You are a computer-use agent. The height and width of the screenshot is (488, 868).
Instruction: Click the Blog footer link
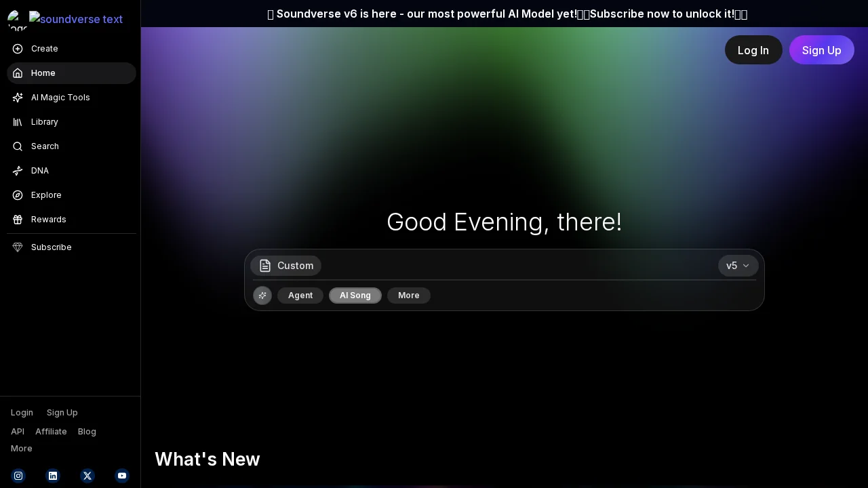tap(87, 432)
